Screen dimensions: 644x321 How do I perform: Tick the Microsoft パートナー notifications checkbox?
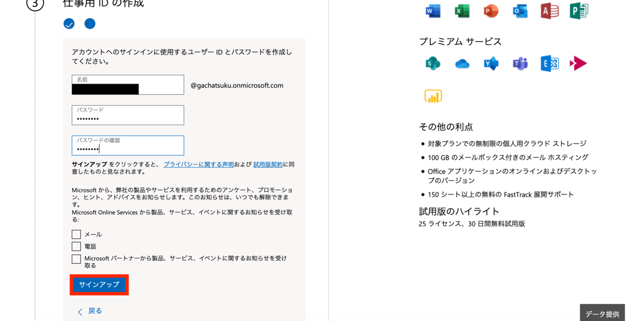coord(76,259)
